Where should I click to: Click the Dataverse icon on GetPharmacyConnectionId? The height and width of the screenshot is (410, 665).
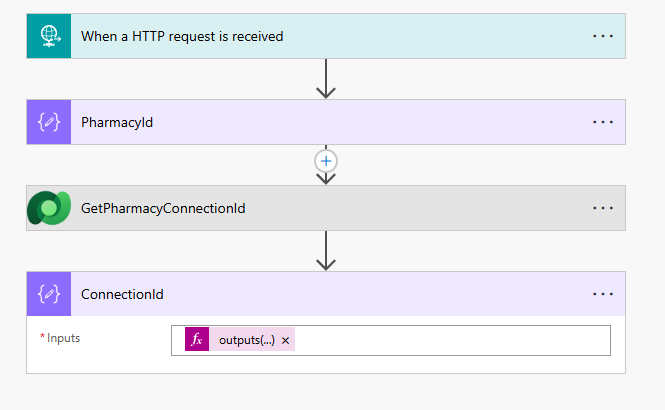click(x=49, y=208)
